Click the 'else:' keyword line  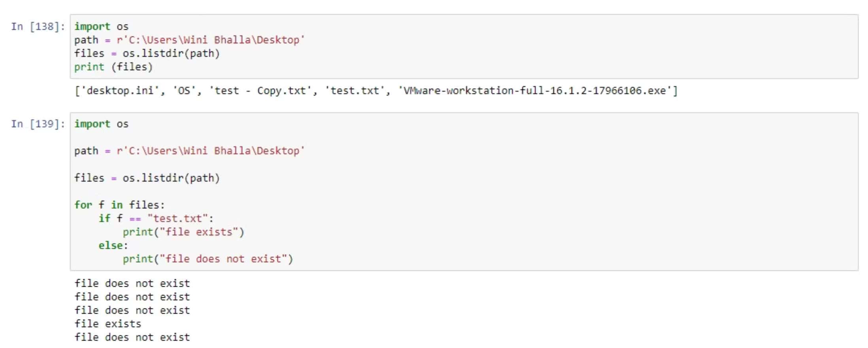point(113,246)
